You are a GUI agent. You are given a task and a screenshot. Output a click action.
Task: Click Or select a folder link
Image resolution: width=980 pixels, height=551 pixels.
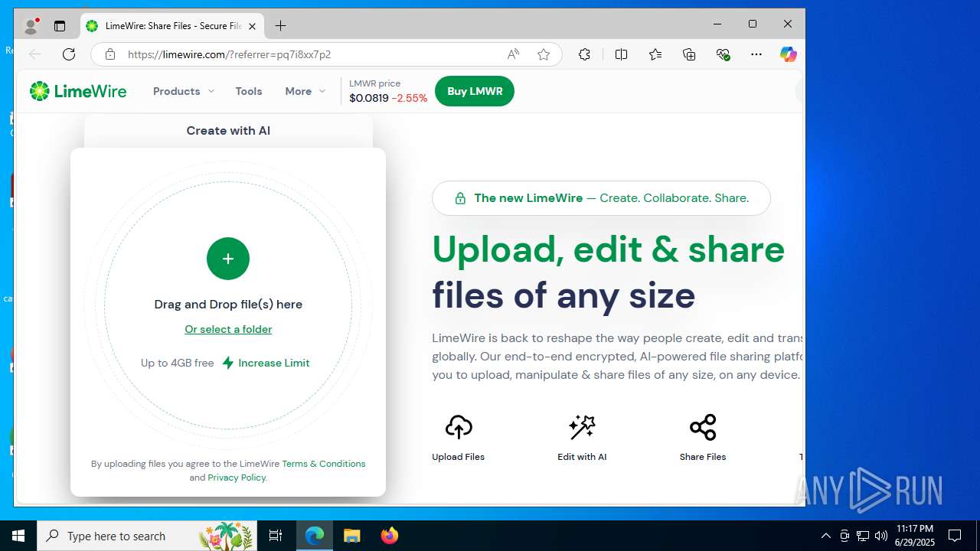tap(228, 329)
